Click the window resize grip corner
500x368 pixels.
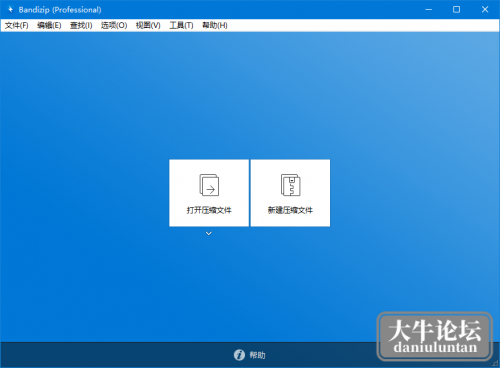tap(495, 363)
